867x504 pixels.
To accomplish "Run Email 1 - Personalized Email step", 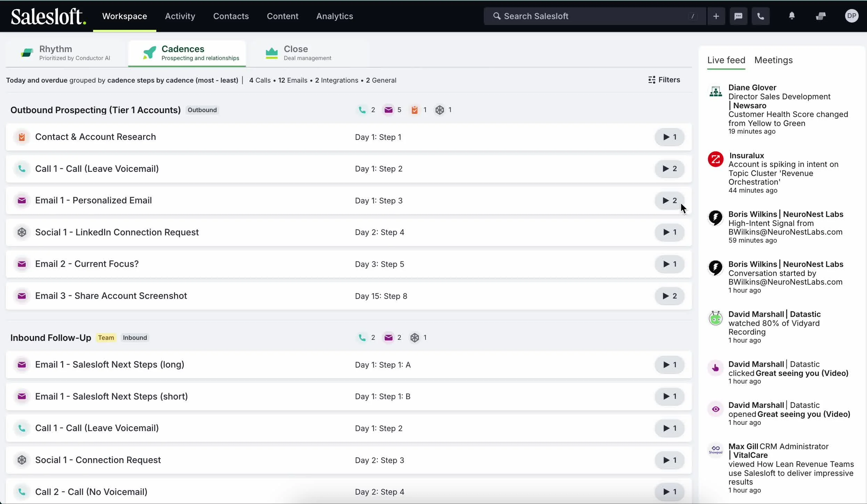I will [x=670, y=201].
